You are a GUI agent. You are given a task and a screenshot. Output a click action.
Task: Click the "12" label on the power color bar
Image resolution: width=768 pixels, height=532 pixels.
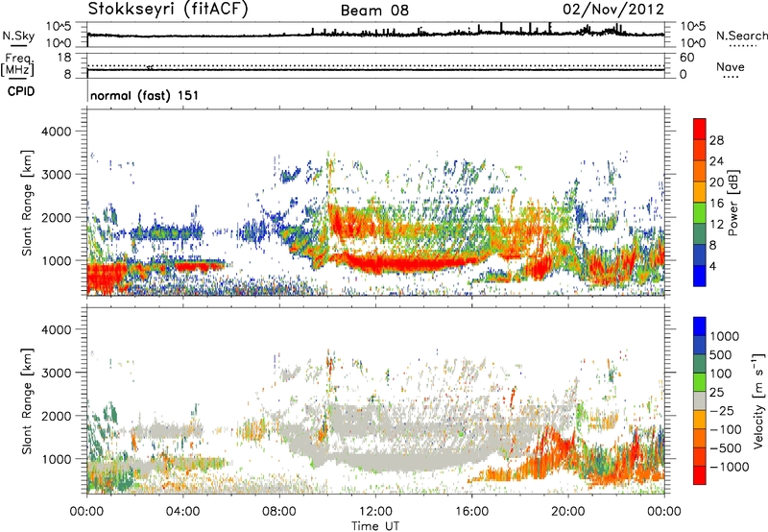pyautogui.click(x=716, y=225)
